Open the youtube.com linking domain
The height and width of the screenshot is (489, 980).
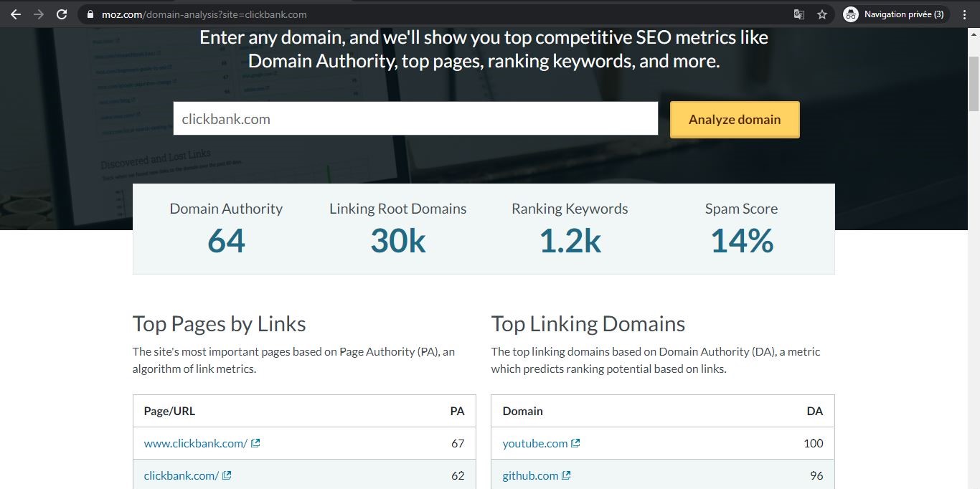click(x=535, y=443)
